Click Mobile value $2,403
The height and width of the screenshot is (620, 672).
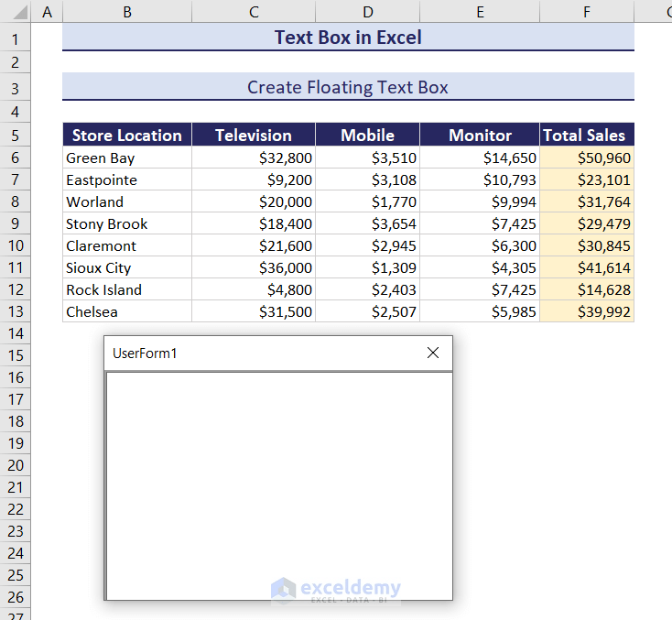tap(367, 289)
